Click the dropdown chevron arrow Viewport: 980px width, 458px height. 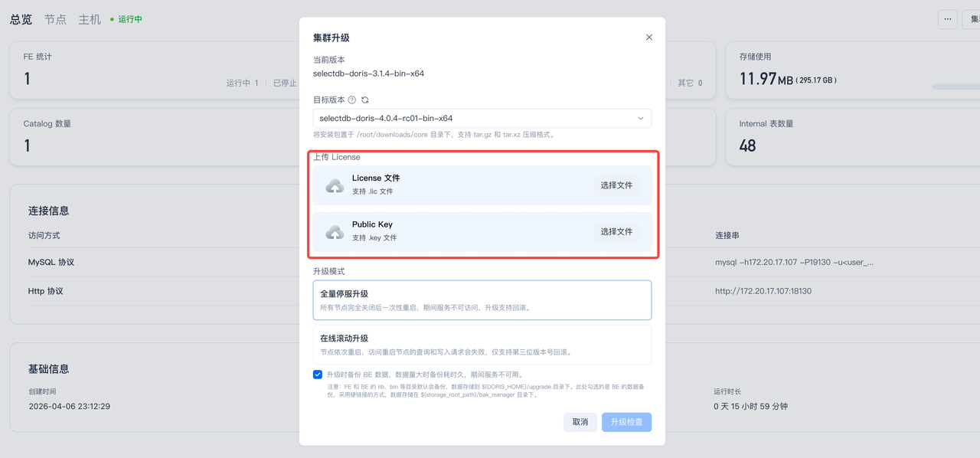pos(641,119)
